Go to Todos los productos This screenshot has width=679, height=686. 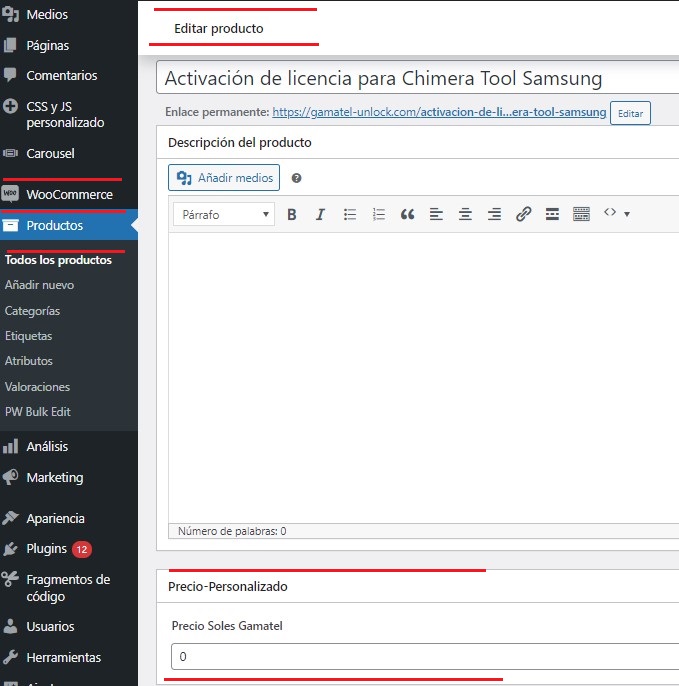(58, 260)
